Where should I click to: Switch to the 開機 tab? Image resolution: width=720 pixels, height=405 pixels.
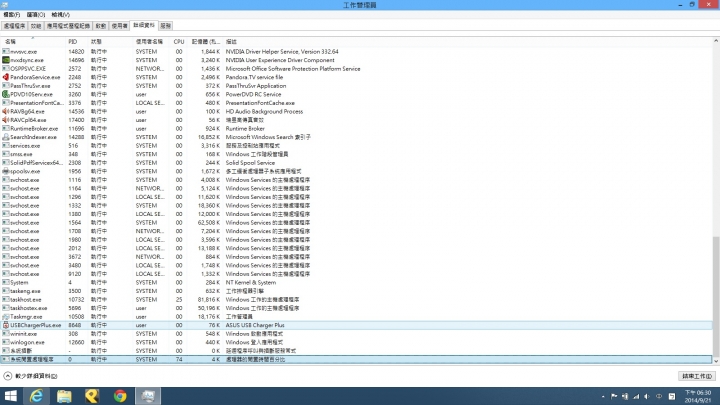coord(101,26)
